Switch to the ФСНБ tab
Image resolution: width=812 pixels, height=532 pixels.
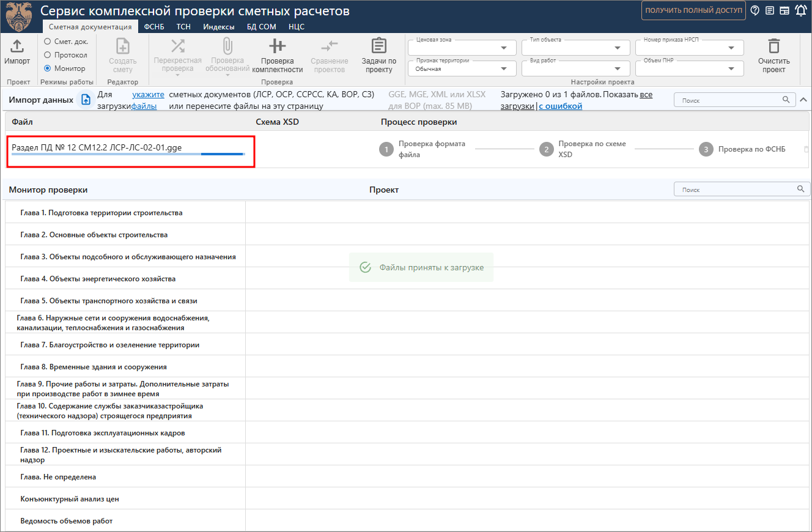(154, 27)
